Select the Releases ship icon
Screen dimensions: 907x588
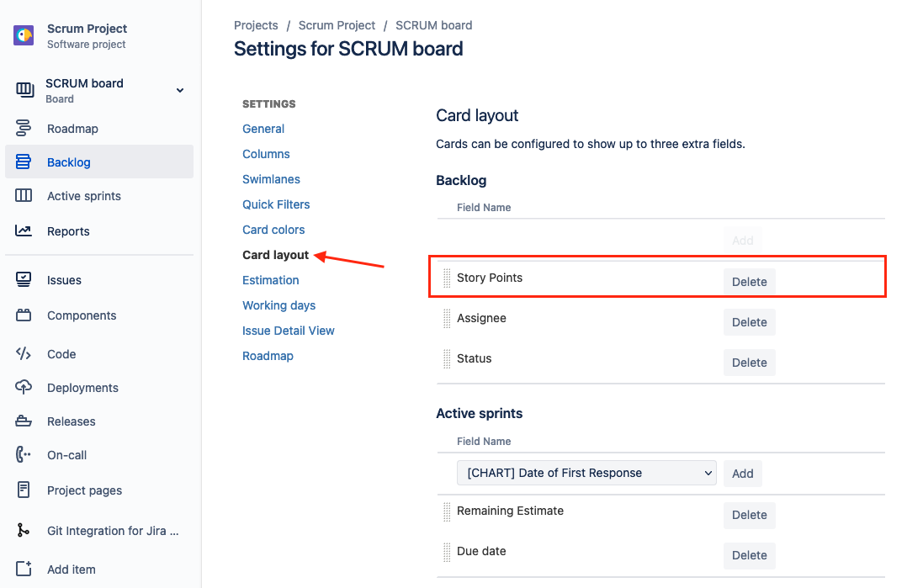click(x=24, y=421)
